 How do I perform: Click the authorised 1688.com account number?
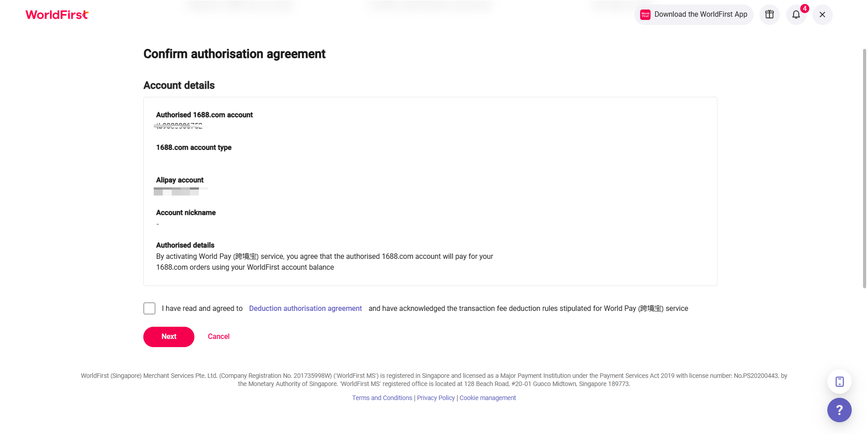(x=179, y=126)
